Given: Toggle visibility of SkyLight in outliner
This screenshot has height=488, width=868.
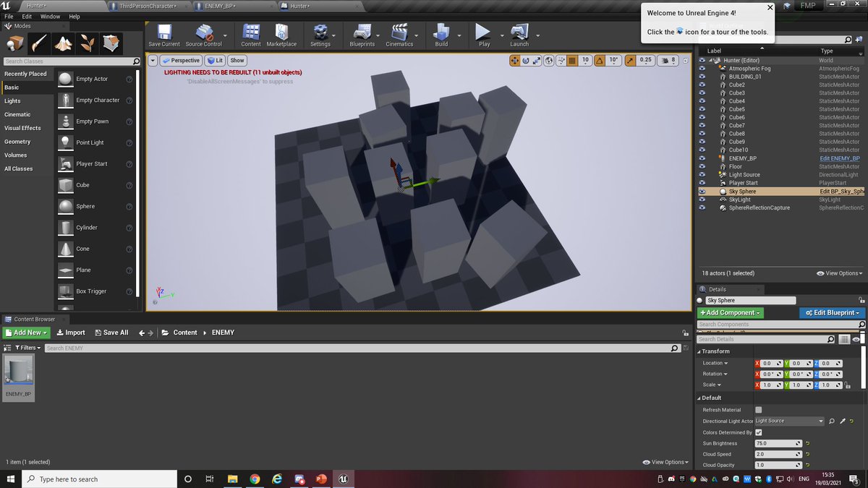Looking at the screenshot, I should [702, 200].
